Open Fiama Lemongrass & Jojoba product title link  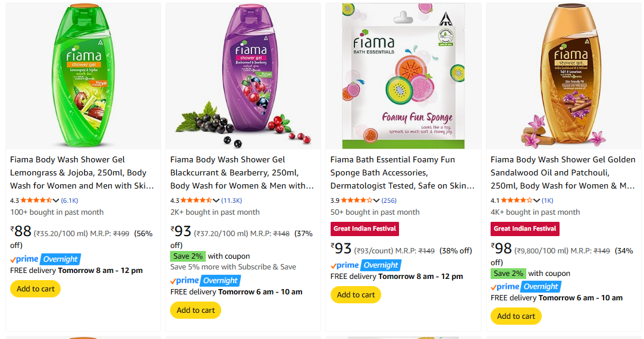(81, 172)
